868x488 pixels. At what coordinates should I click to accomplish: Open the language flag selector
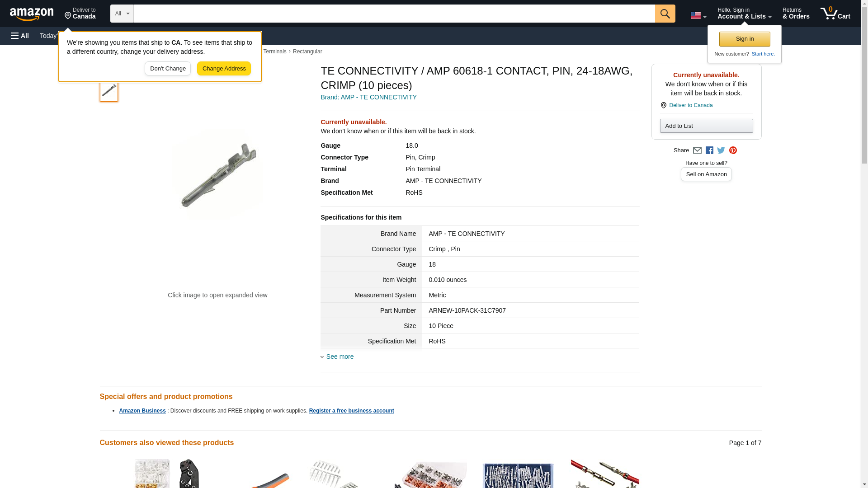click(x=698, y=15)
